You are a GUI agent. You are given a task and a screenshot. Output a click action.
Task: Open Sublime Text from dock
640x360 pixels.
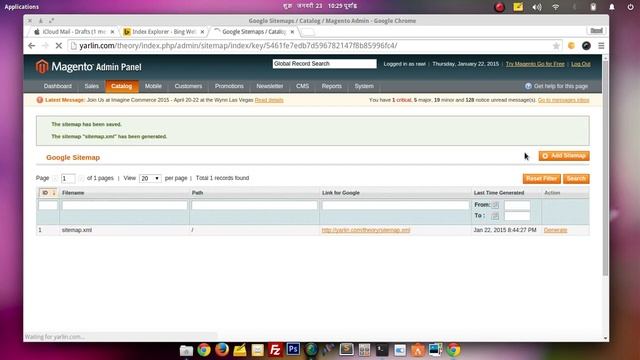point(347,349)
